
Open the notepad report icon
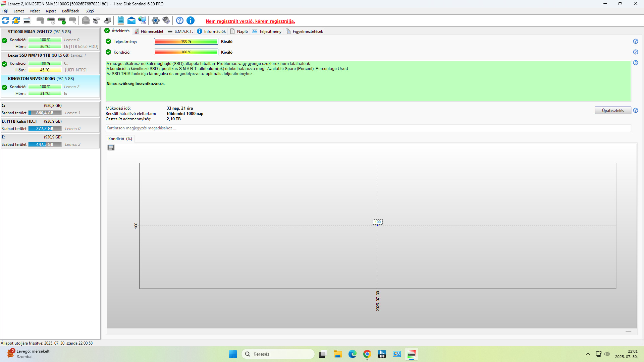[121, 21]
